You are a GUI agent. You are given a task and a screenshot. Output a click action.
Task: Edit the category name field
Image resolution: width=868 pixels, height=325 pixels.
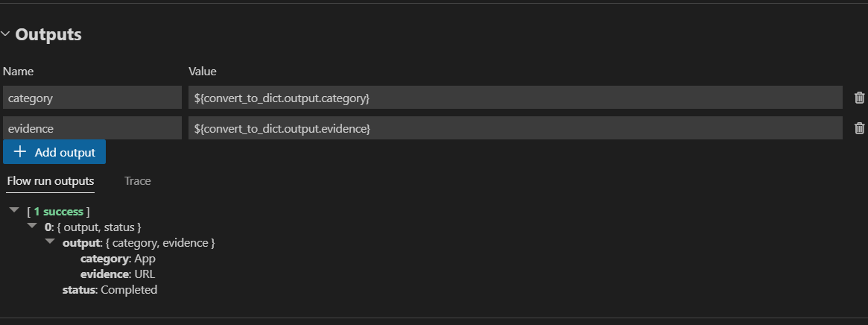click(92, 98)
